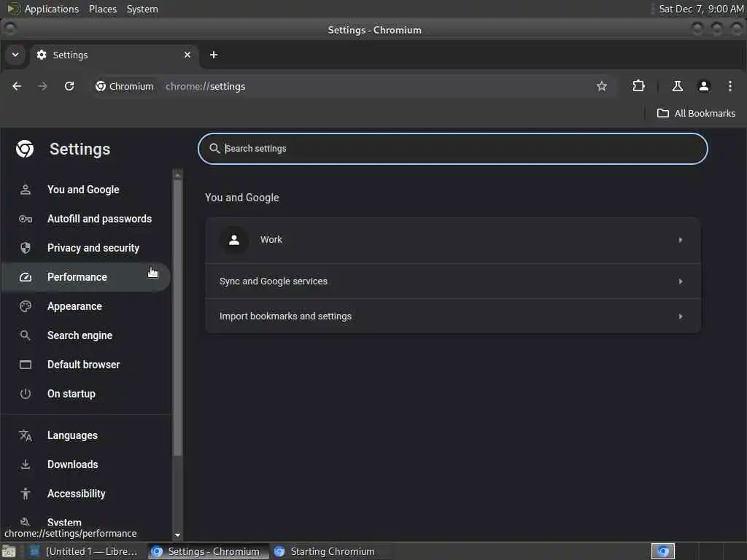Screen dimensions: 747x560
Task: Click sidebar scroll up arrow
Action: [177, 175]
